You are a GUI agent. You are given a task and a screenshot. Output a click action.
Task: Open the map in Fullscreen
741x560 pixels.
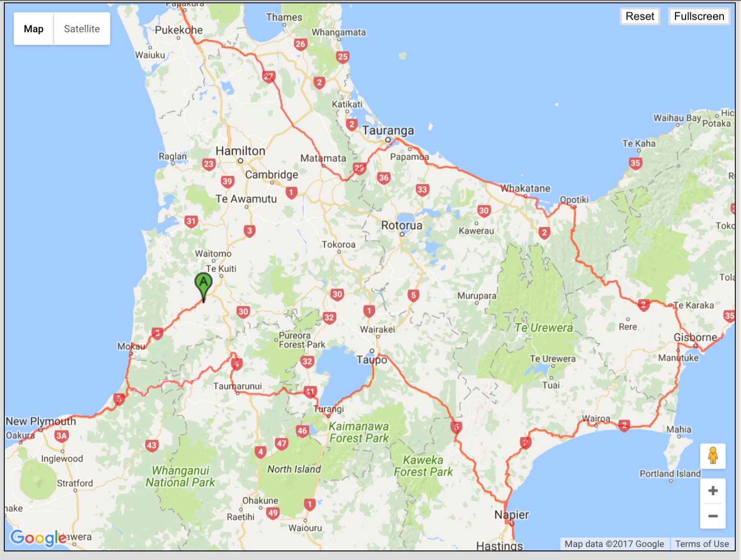click(x=698, y=16)
